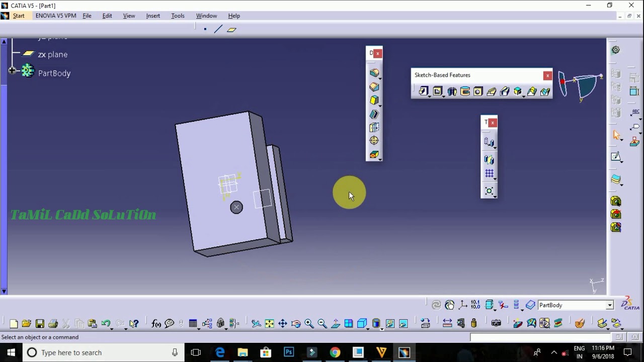Image resolution: width=644 pixels, height=362 pixels.
Task: Click the Zoom In magnifier
Action: pos(309,323)
